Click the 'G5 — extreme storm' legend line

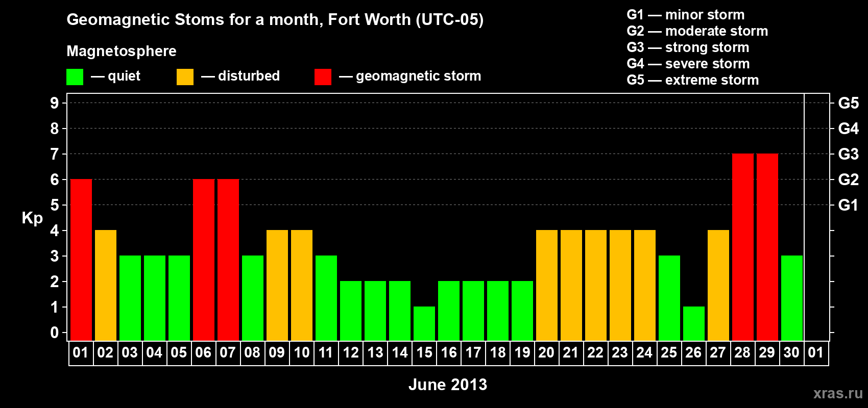[x=693, y=80]
